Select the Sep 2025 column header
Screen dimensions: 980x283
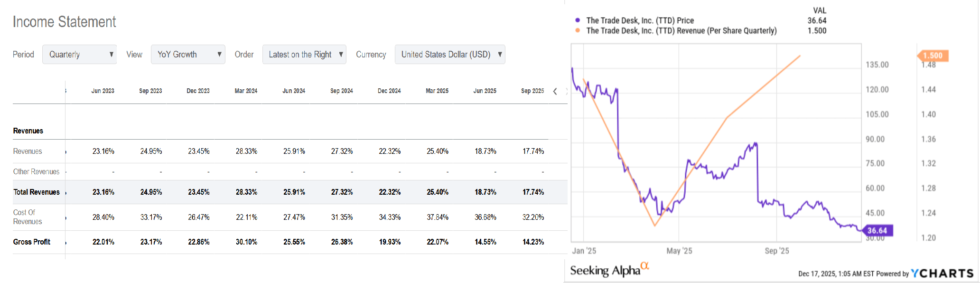point(532,91)
